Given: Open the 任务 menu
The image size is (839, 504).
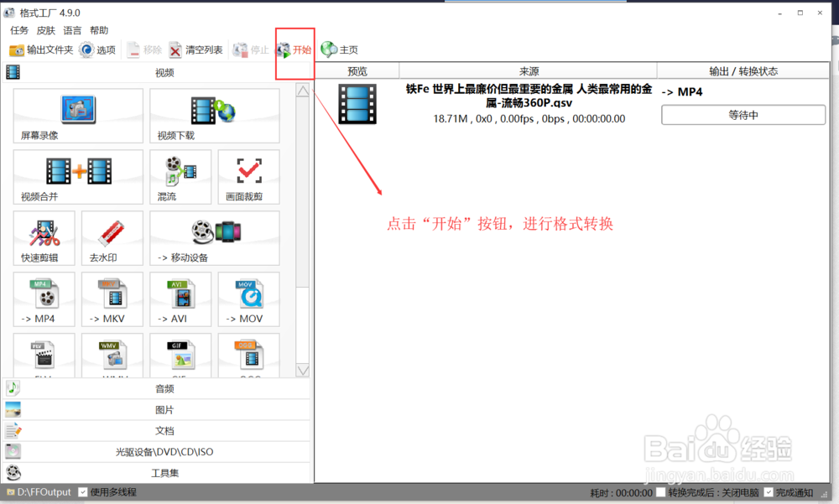Looking at the screenshot, I should (x=19, y=30).
